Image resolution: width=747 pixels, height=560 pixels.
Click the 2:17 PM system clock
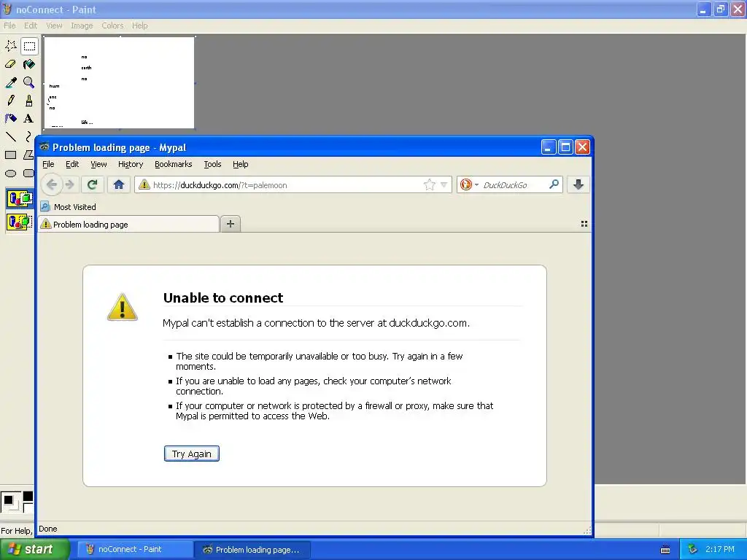point(720,550)
